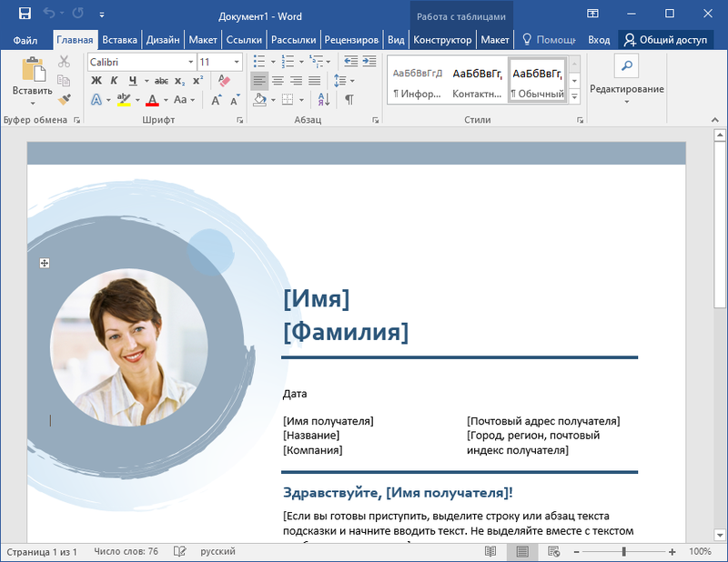
Task: Click the Общий доступ button
Action: [665, 40]
